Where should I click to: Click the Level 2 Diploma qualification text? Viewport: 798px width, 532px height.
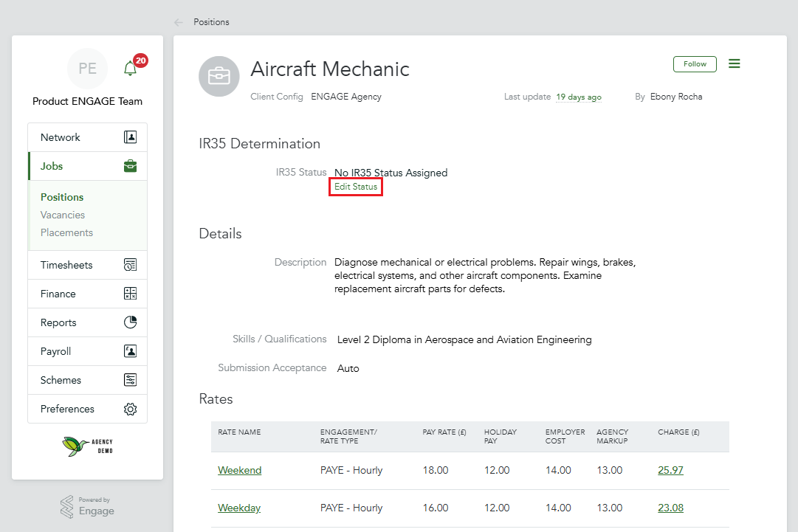(x=464, y=339)
